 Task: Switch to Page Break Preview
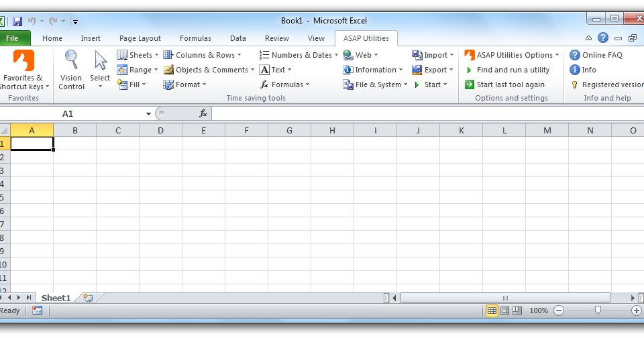[517, 311]
